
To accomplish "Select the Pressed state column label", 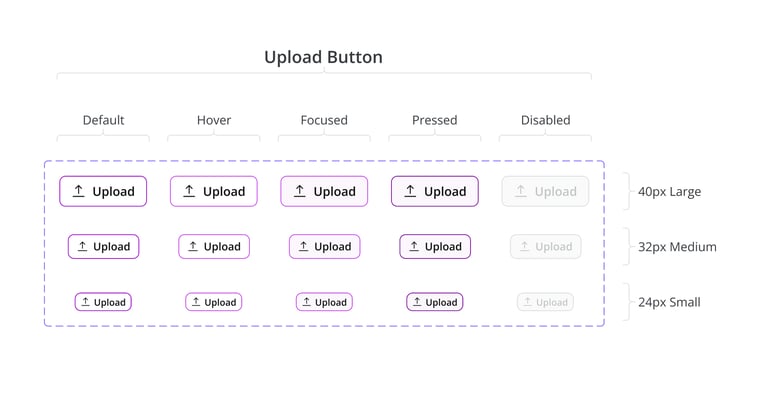I will click(434, 120).
